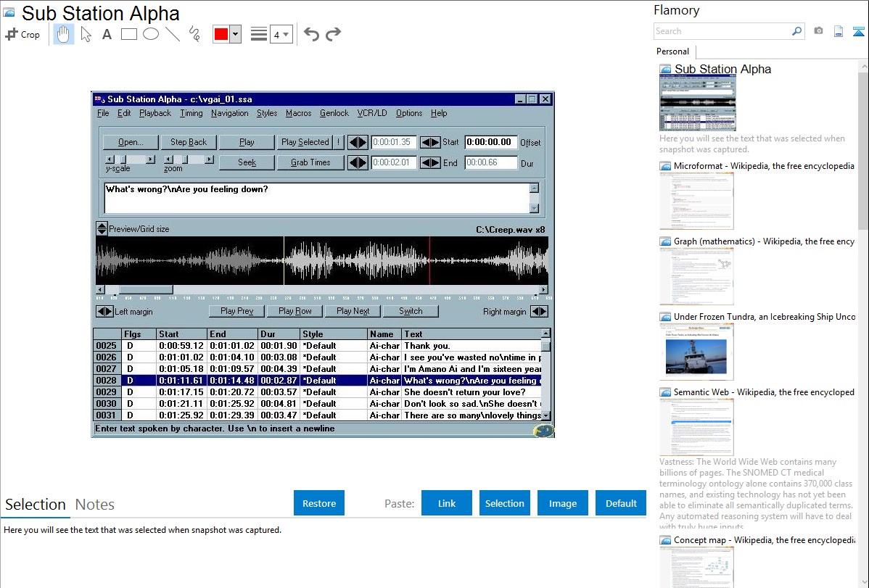Click the subtitle text box What's wrong?
Image resolution: width=869 pixels, height=588 pixels.
pyautogui.click(x=317, y=198)
